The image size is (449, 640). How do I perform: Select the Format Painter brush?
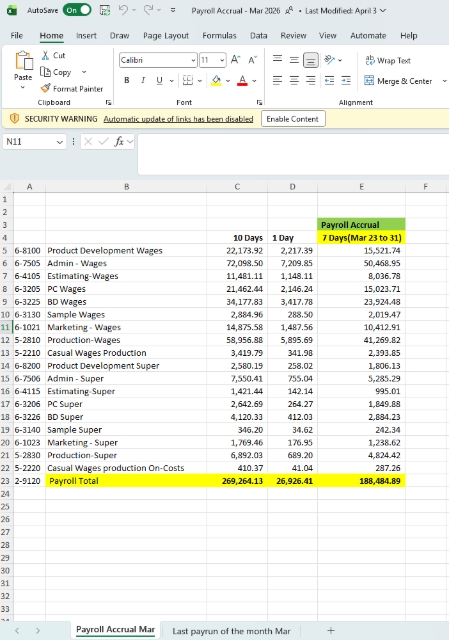coord(45,88)
